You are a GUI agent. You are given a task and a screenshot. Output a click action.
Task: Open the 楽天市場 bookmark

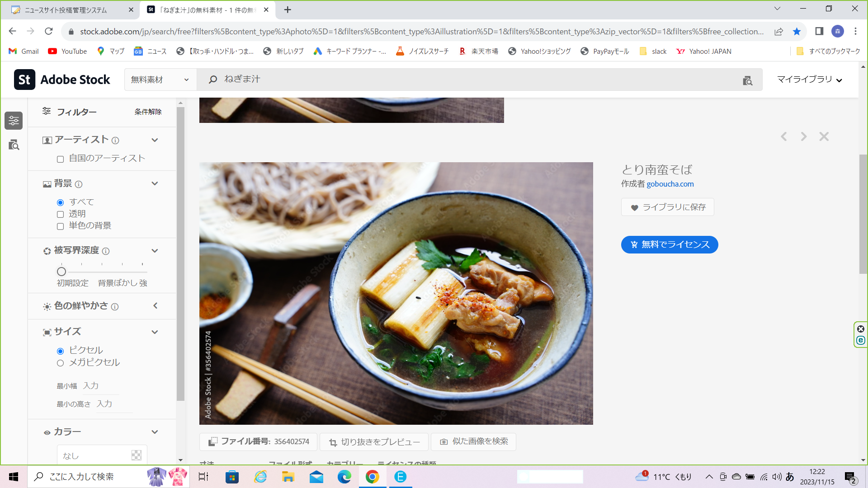[x=478, y=52]
